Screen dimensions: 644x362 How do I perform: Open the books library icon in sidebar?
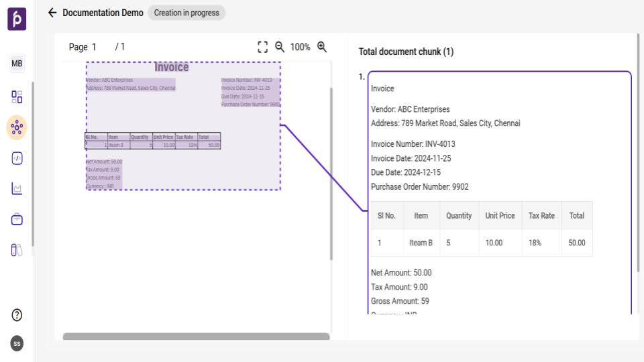point(17,250)
